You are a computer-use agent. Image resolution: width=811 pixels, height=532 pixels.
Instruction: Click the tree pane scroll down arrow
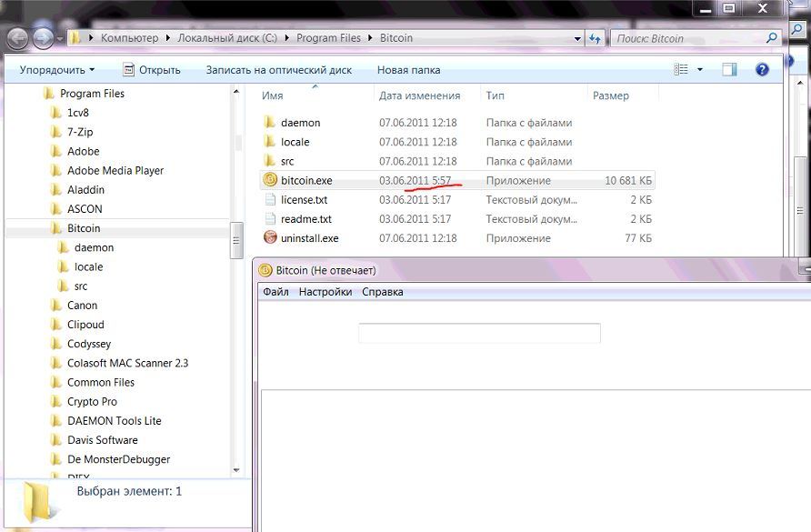click(236, 470)
